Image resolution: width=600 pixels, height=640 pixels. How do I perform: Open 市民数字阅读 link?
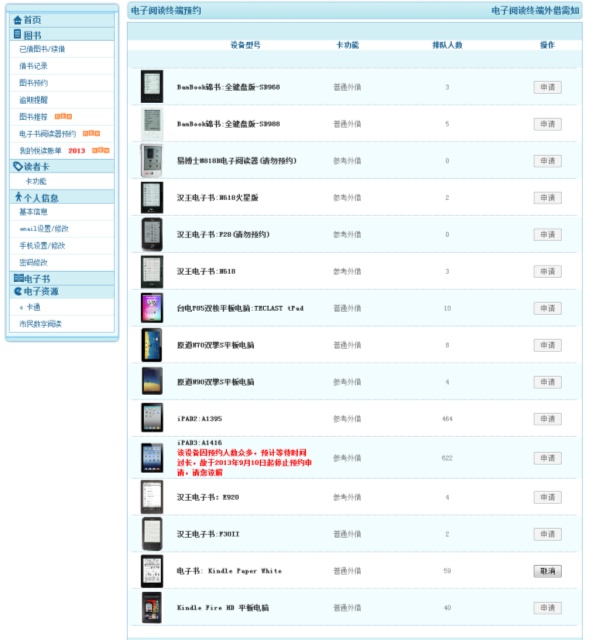click(40, 324)
